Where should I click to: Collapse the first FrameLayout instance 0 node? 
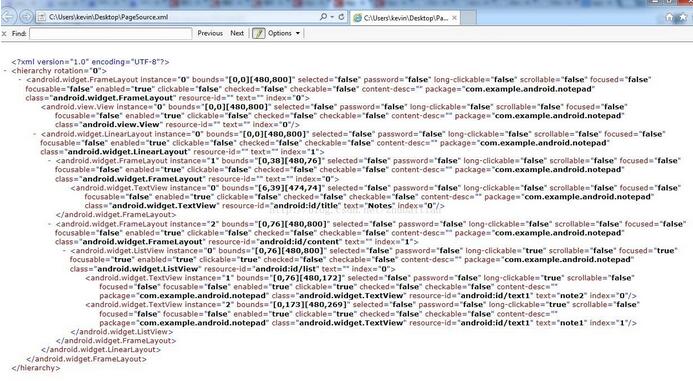pos(20,80)
